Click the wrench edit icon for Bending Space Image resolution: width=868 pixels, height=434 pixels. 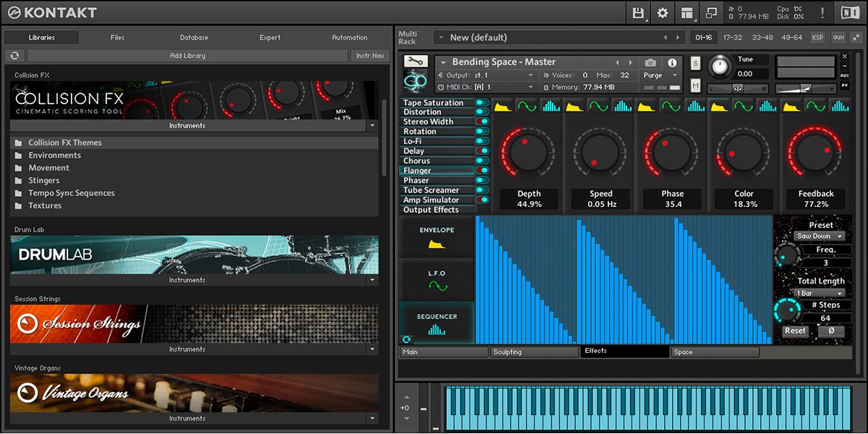click(x=415, y=61)
